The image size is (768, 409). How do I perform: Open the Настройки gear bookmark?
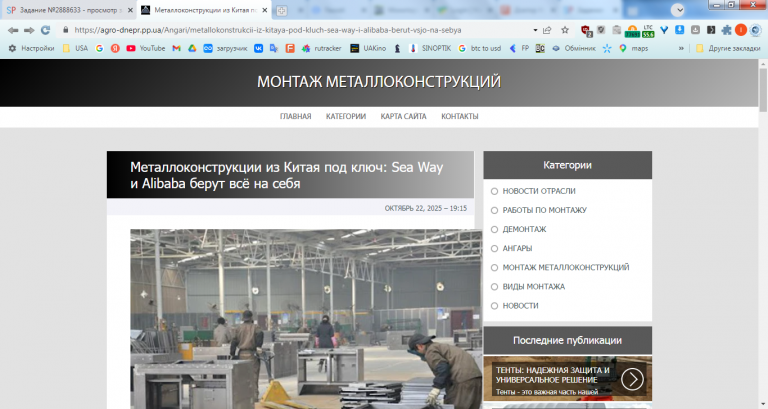click(x=31, y=48)
